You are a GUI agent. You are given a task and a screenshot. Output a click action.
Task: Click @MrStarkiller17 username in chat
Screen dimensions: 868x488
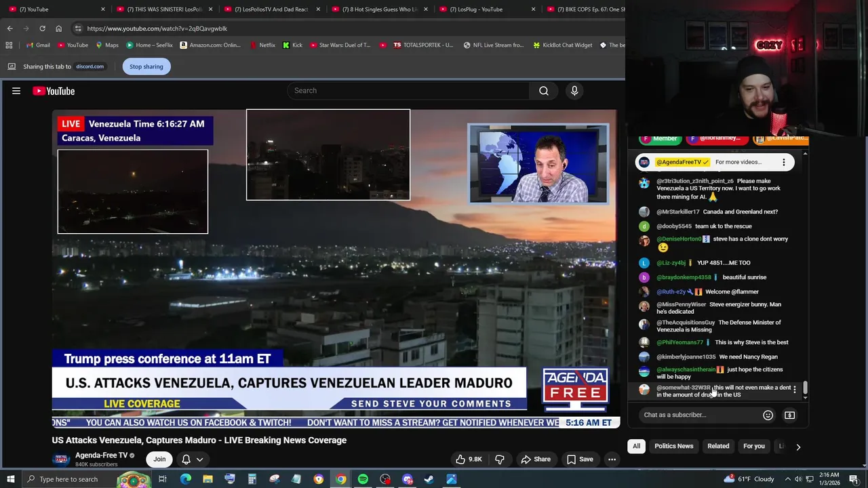677,211
